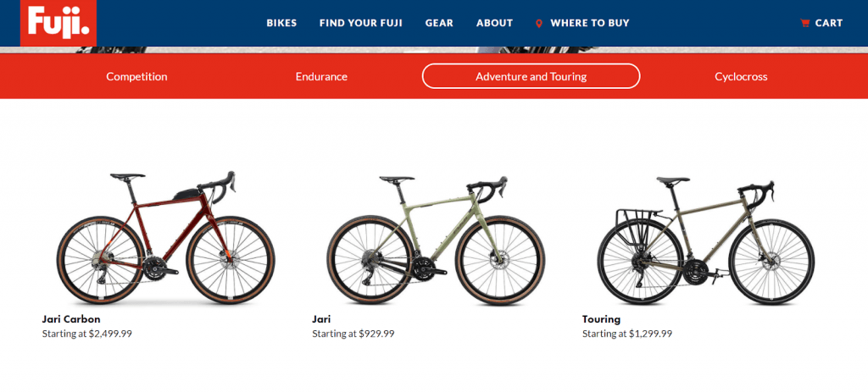This screenshot has height=392, width=868.
Task: Switch to the Cyclocross tab
Action: coord(741,76)
